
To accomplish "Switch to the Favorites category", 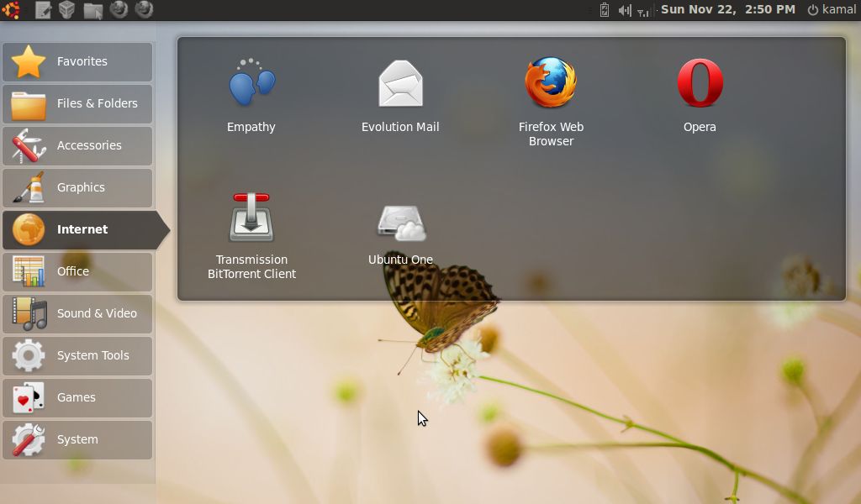I will (77, 62).
